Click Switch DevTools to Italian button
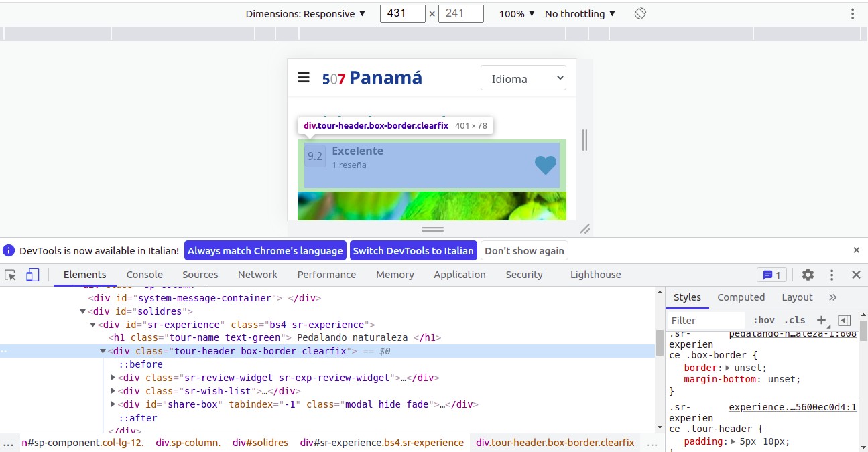The width and height of the screenshot is (868, 452). click(413, 250)
